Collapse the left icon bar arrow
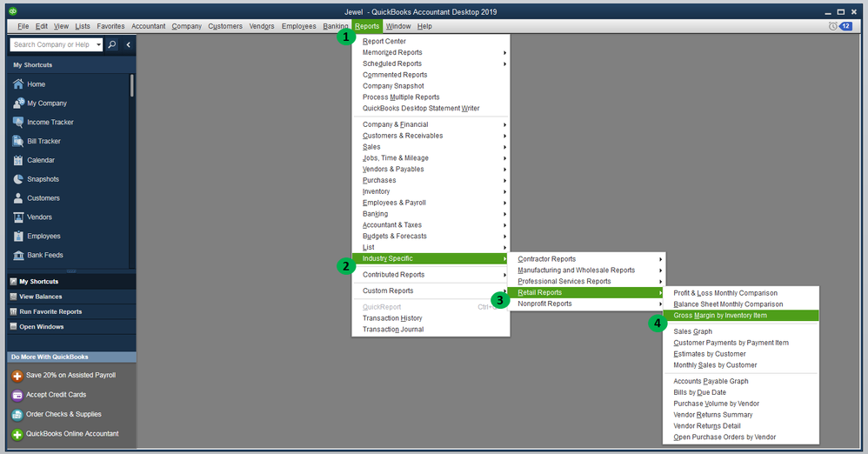Image resolution: width=868 pixels, height=454 pixels. (x=128, y=44)
